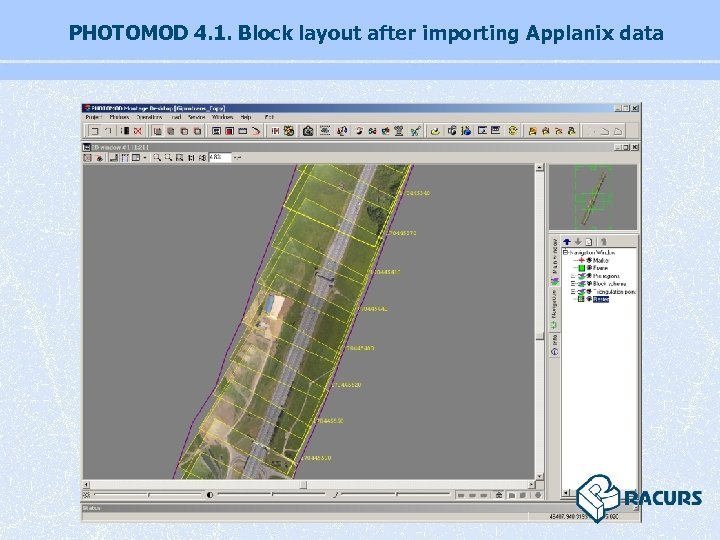Click the red X delete icon in main toolbar
This screenshot has width=720, height=540.
pyautogui.click(x=138, y=131)
